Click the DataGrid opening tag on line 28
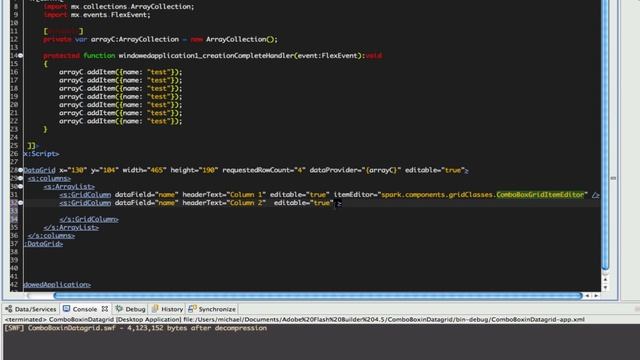This screenshot has width=640, height=360. (x=39, y=170)
